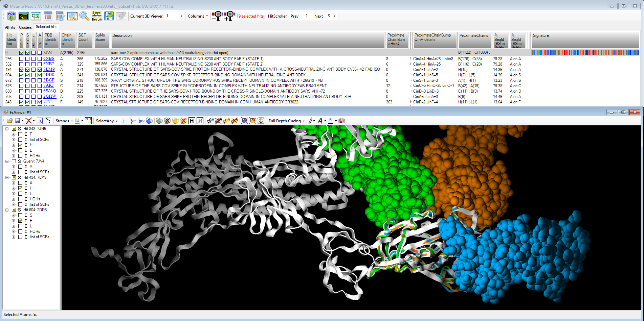Click Next in the HitScroller
The width and height of the screenshot is (644, 321).
pos(318,16)
